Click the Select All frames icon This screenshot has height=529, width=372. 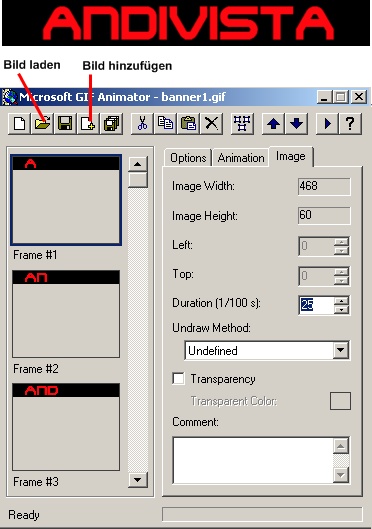[242, 123]
